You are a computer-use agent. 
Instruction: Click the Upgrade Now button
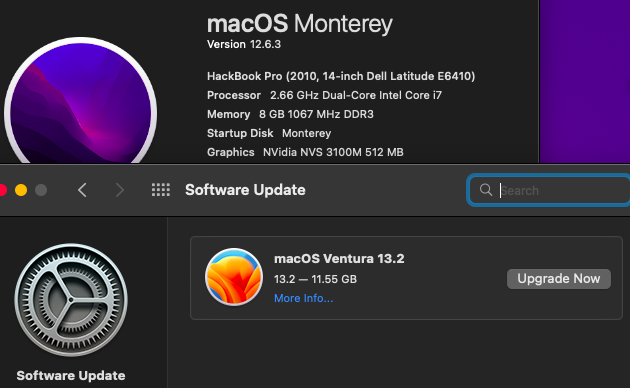coord(558,279)
